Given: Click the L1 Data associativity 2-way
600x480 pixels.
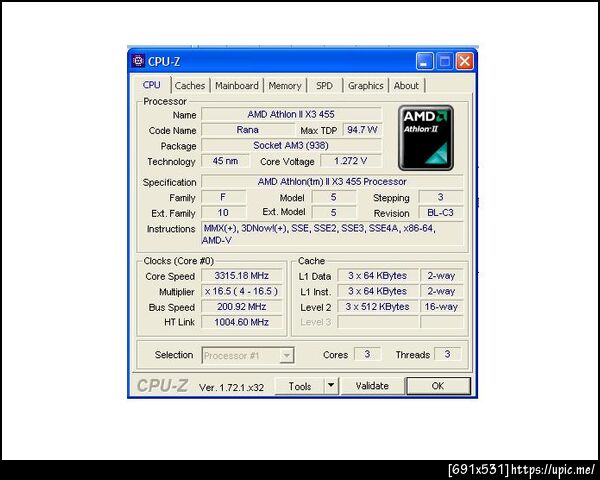Looking at the screenshot, I should (x=442, y=276).
